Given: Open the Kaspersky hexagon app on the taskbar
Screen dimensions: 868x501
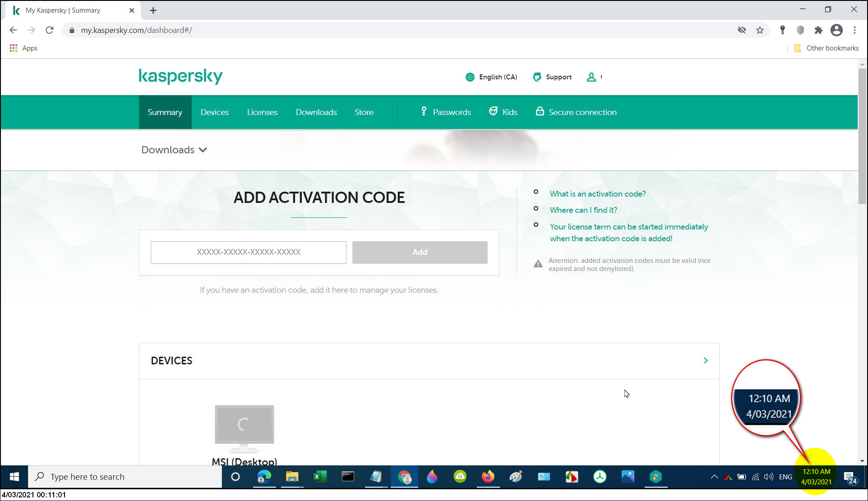Looking at the screenshot, I should [656, 477].
